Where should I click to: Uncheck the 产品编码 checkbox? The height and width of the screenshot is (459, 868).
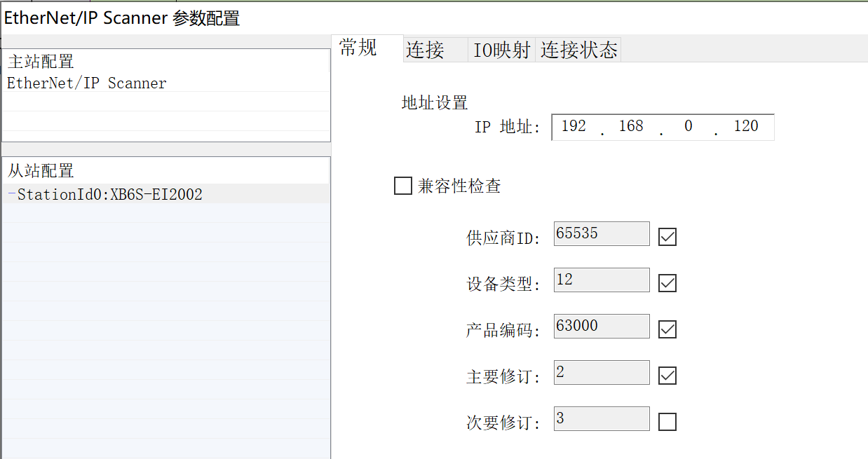[667, 329]
